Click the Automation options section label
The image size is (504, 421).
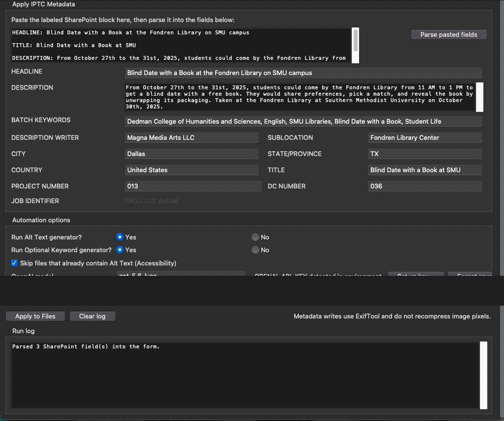41,220
